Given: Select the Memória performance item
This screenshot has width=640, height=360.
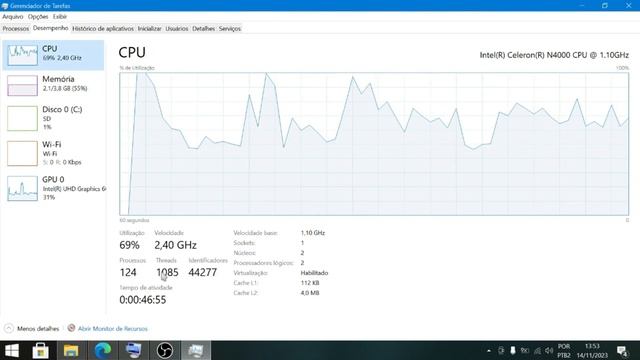Looking at the screenshot, I should (x=53, y=85).
